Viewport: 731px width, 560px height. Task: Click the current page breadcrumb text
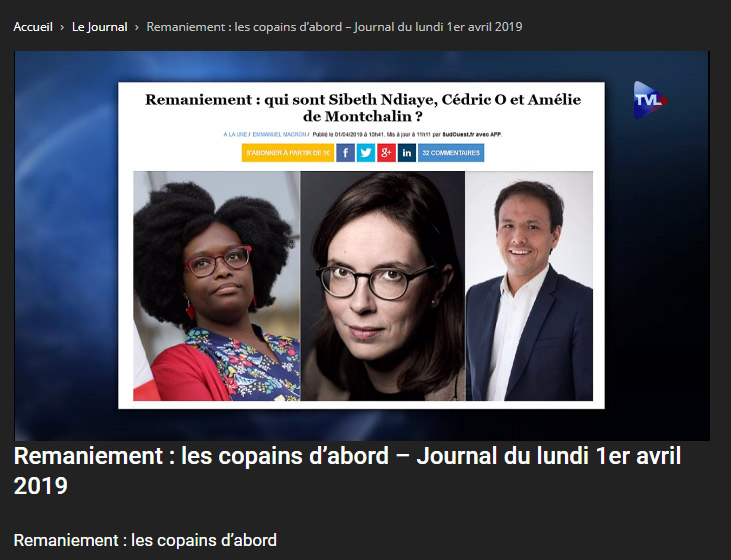[334, 27]
